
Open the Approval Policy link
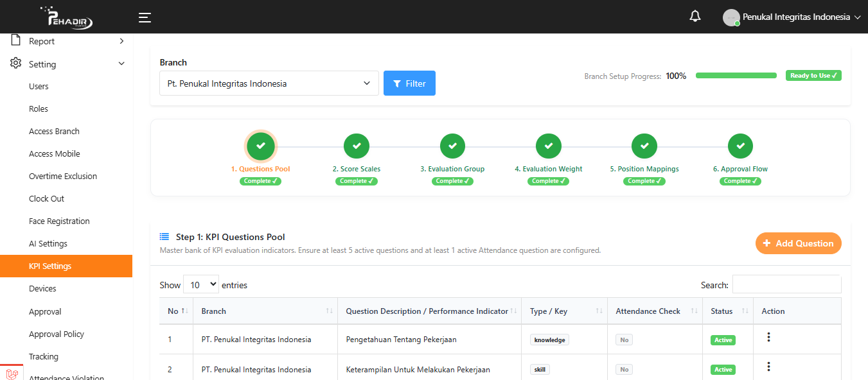(57, 334)
